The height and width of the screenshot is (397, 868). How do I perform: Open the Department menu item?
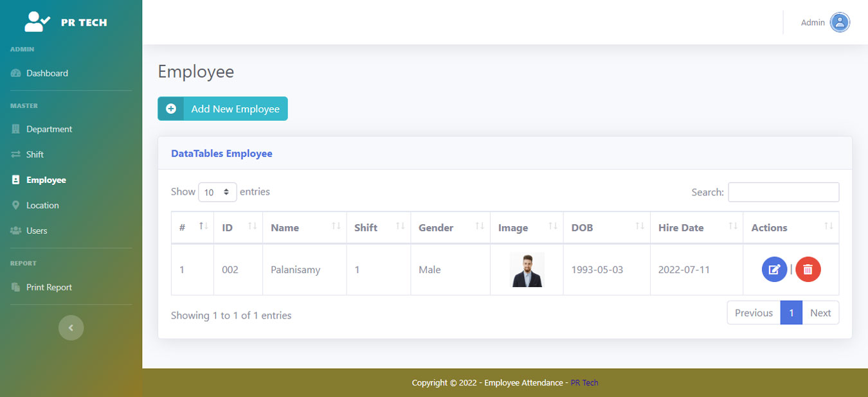click(49, 129)
